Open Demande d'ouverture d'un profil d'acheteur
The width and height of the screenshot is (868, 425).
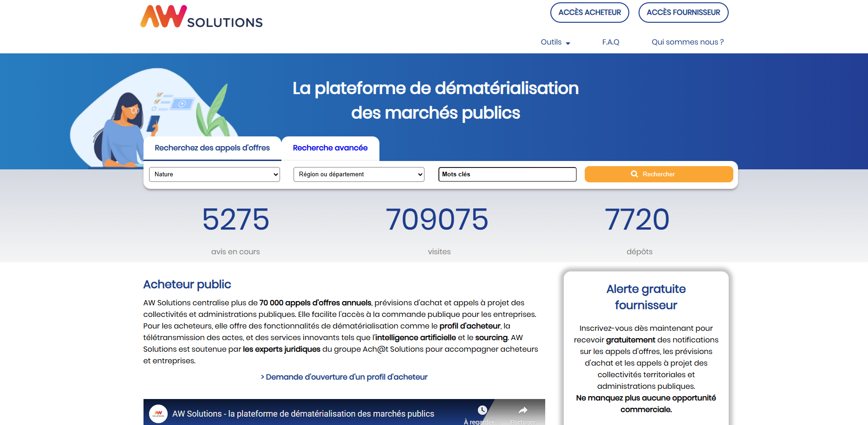[344, 377]
